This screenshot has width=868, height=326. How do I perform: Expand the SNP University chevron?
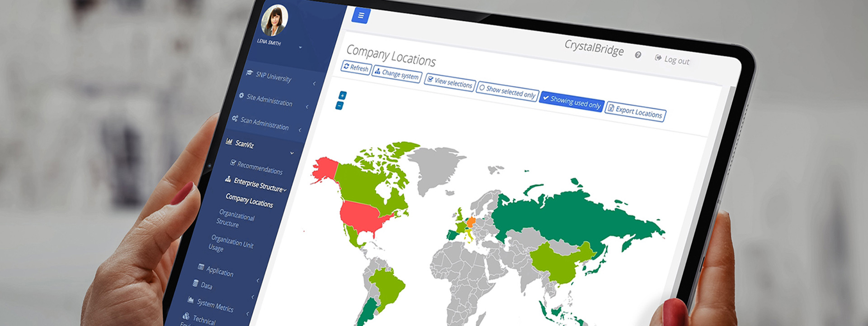pos(314,84)
